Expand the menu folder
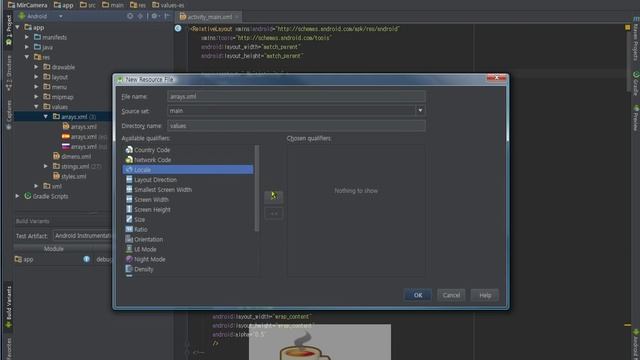The width and height of the screenshot is (640, 360). (x=36, y=87)
